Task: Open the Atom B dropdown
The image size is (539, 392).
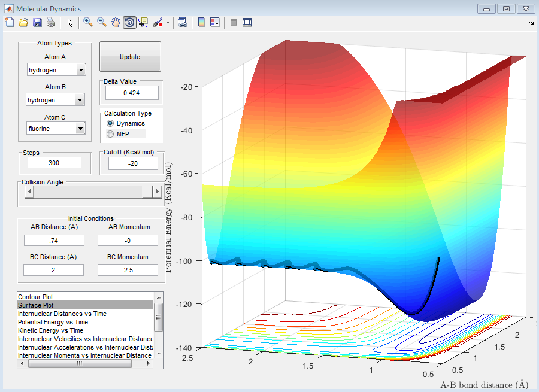Action: click(x=81, y=100)
